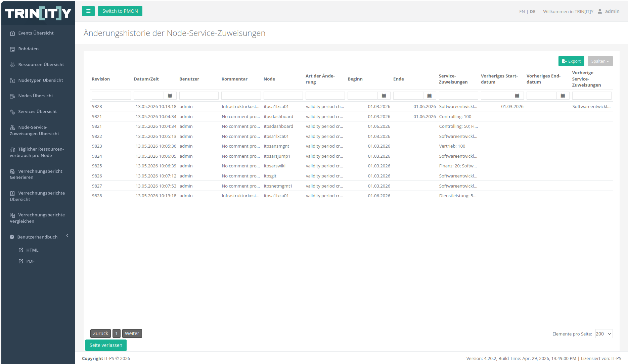
Task: Go to next page with Weiter
Action: [x=132, y=333]
